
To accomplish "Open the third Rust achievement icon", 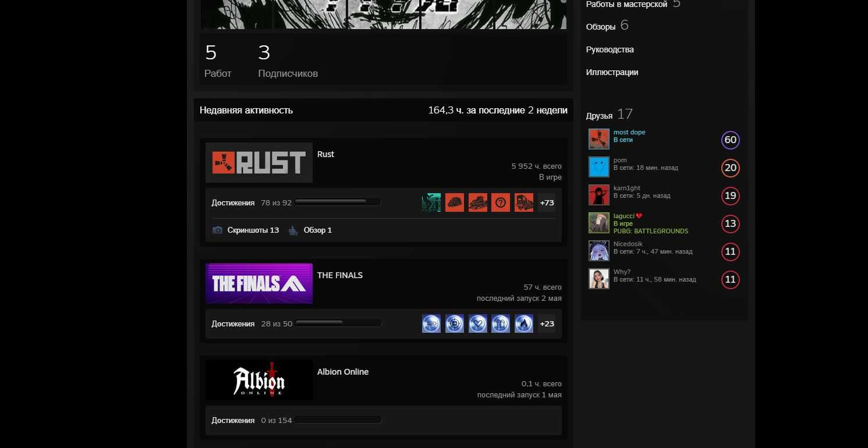I will point(478,202).
